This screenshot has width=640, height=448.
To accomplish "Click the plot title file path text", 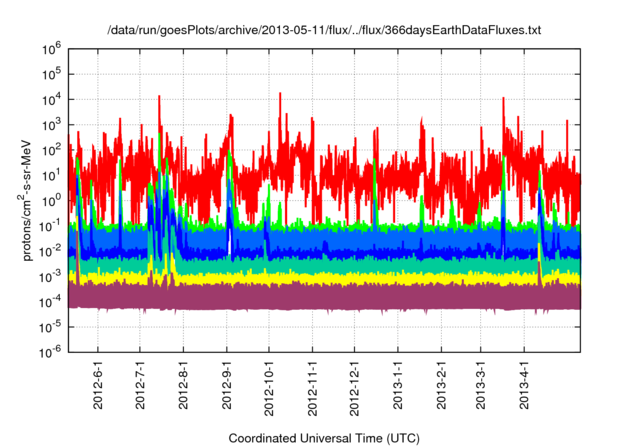I will tap(324, 30).
